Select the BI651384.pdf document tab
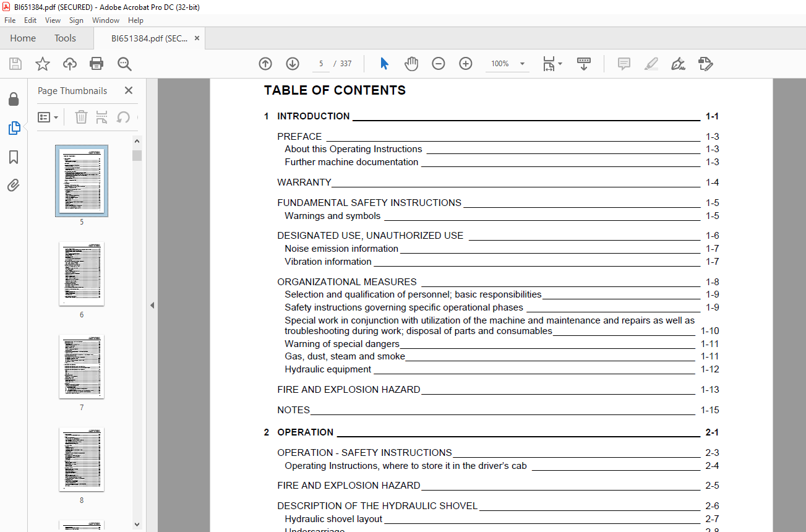The width and height of the screenshot is (806, 532). pyautogui.click(x=149, y=38)
